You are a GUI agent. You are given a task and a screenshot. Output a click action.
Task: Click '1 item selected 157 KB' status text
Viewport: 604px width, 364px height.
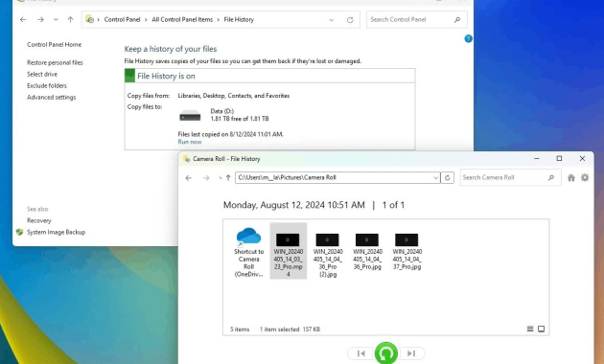(290, 330)
